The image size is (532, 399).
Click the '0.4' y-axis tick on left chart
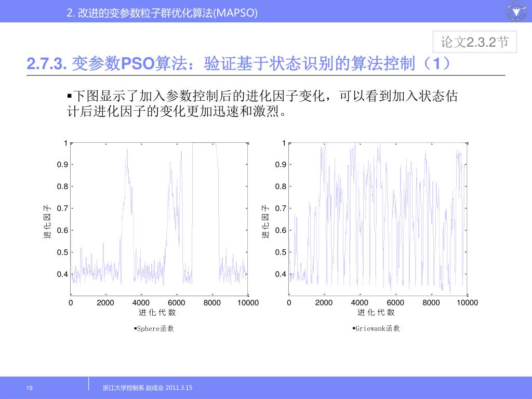[62, 274]
